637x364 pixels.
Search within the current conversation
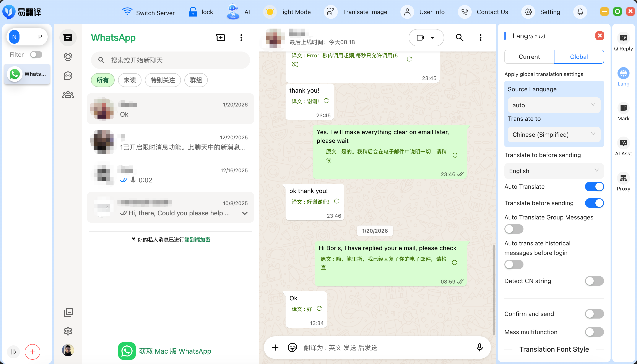click(459, 37)
